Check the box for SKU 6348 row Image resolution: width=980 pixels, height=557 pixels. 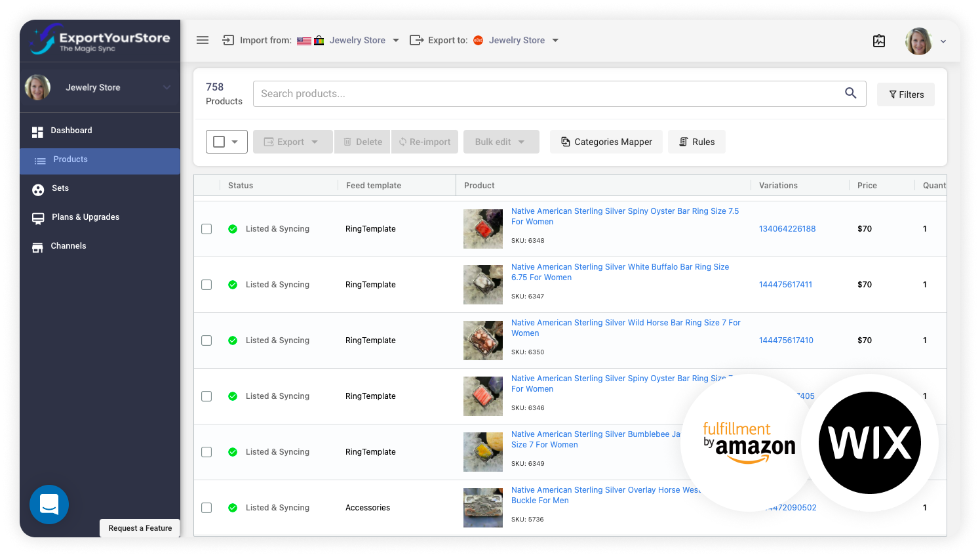[206, 229]
